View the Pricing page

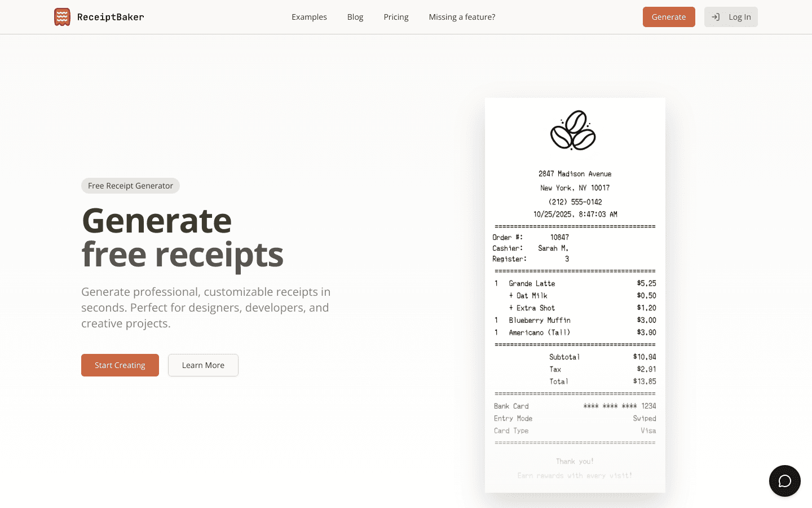[x=396, y=17]
